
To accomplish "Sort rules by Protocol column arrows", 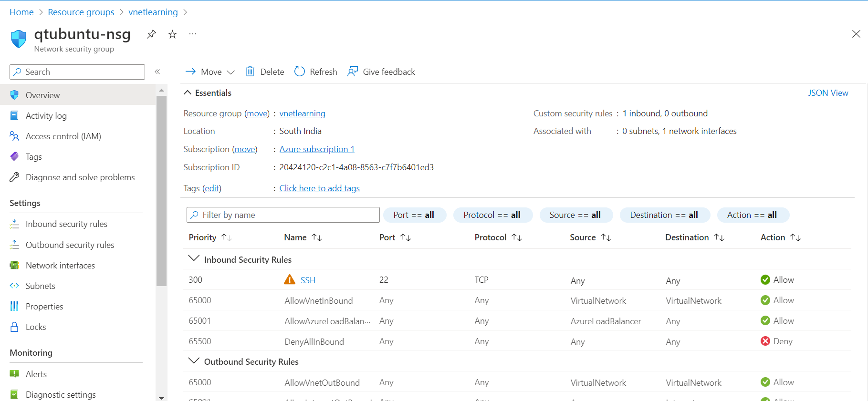I will point(517,237).
